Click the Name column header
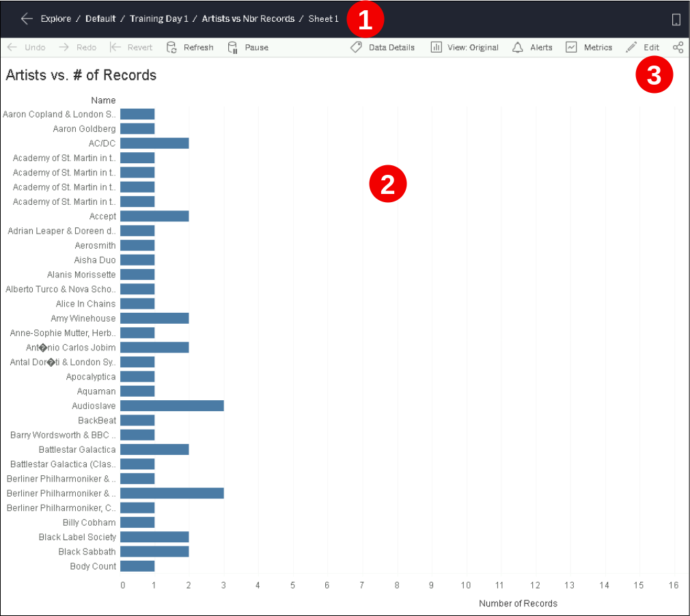Image resolution: width=690 pixels, height=616 pixels. tap(103, 100)
